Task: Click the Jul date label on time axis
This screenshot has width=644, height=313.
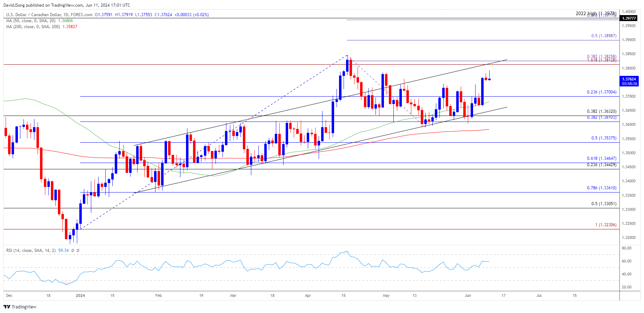Action: [x=539, y=295]
